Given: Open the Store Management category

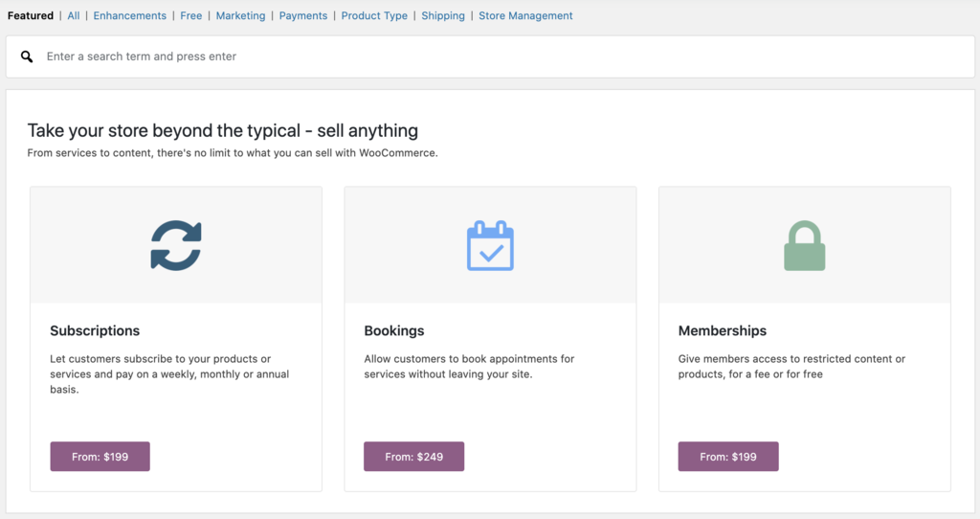Looking at the screenshot, I should tap(525, 15).
